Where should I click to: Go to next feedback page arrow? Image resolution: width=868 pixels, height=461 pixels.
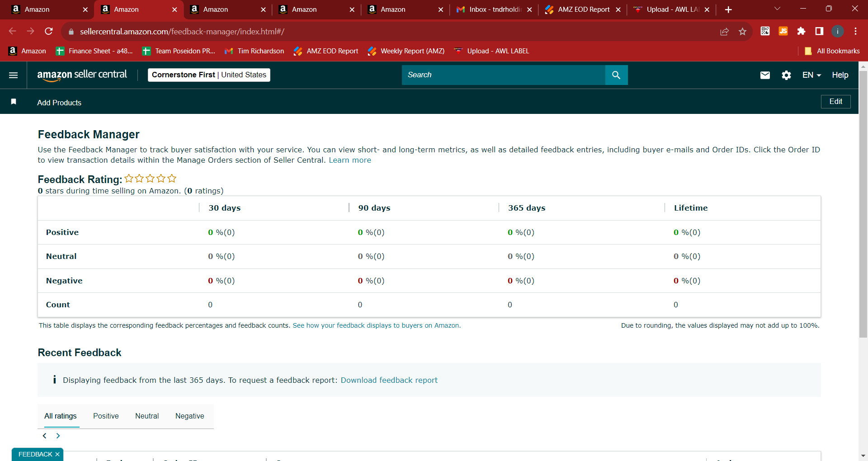click(x=58, y=436)
